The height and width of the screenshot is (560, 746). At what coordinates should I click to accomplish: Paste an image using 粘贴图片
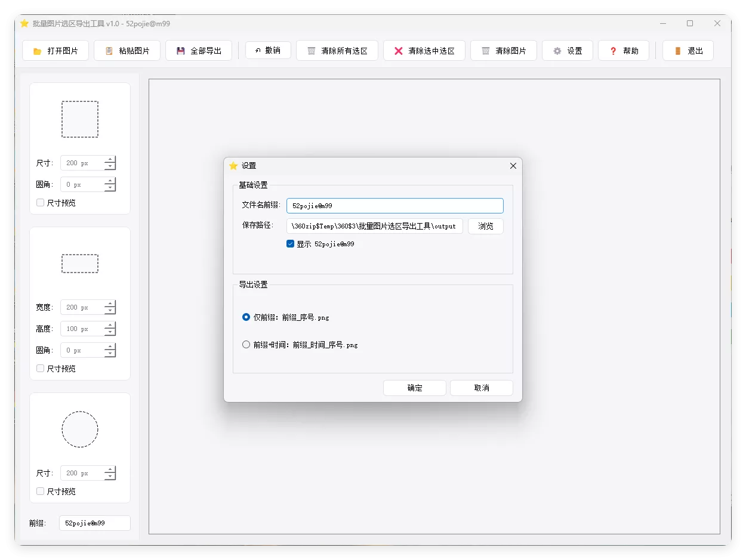[x=127, y=50]
